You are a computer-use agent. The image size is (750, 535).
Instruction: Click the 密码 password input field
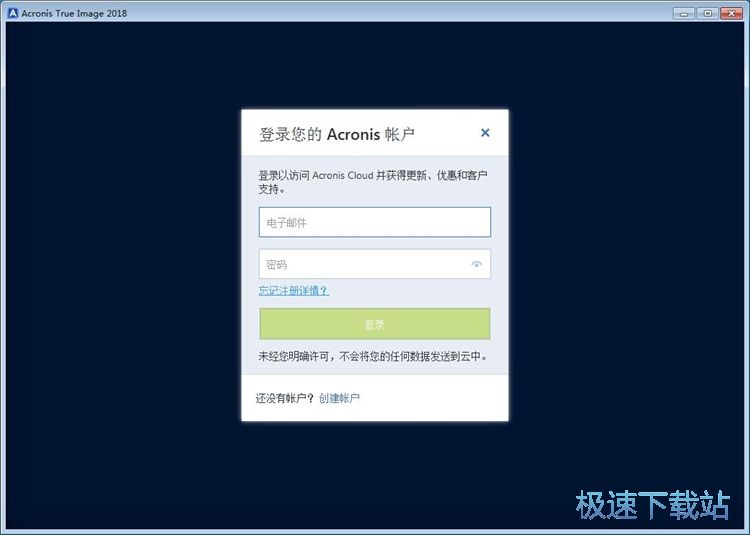tap(375, 264)
